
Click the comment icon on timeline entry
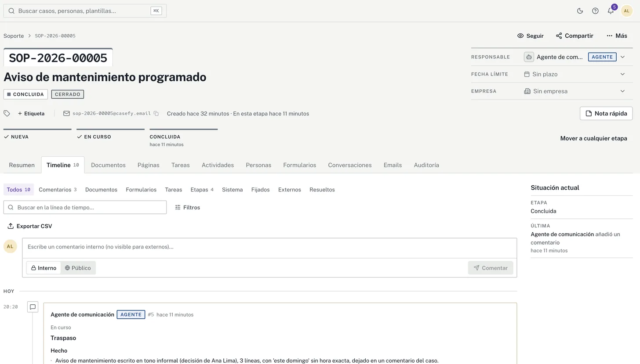tap(33, 307)
